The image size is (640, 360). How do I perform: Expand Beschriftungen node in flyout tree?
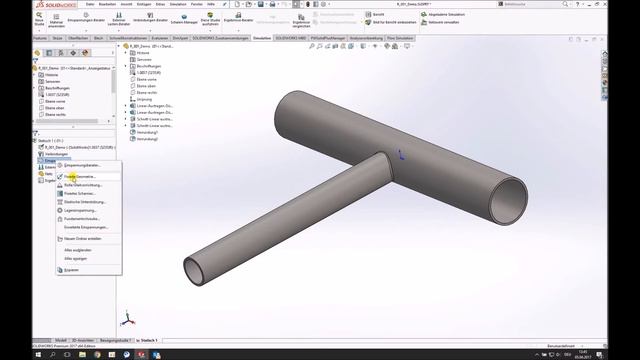click(x=126, y=66)
